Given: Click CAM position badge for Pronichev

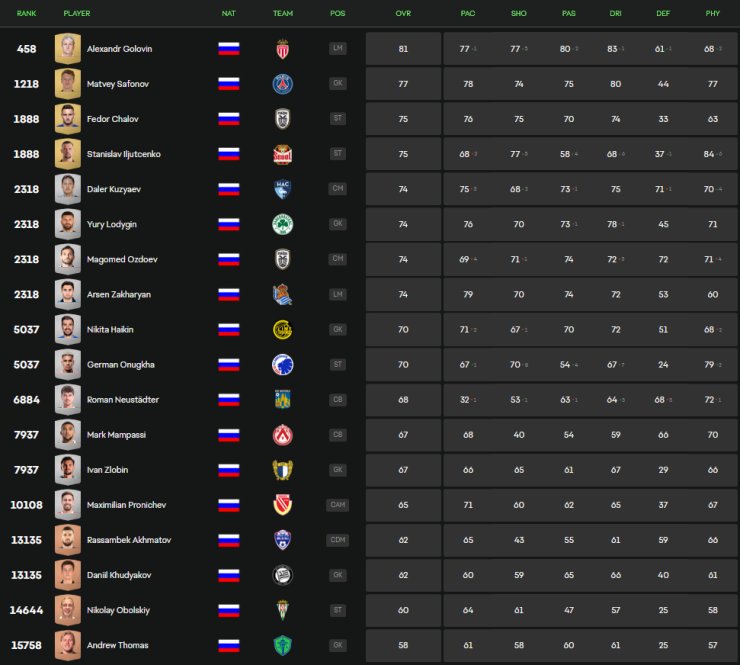Looking at the screenshot, I should pos(337,505).
